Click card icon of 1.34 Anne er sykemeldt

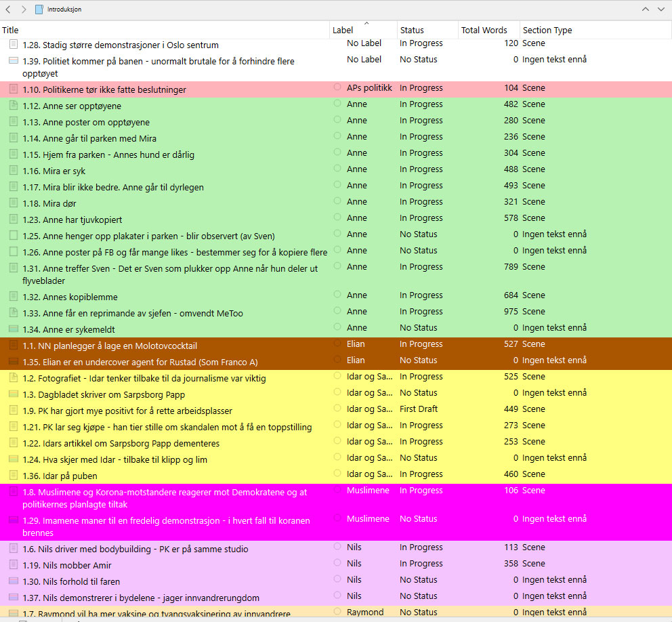[x=14, y=329]
